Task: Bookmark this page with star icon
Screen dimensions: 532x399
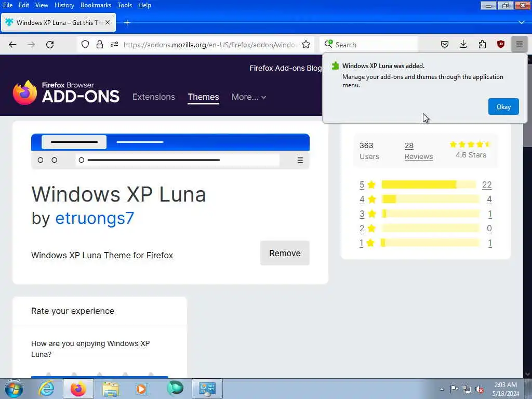Action: click(x=306, y=45)
